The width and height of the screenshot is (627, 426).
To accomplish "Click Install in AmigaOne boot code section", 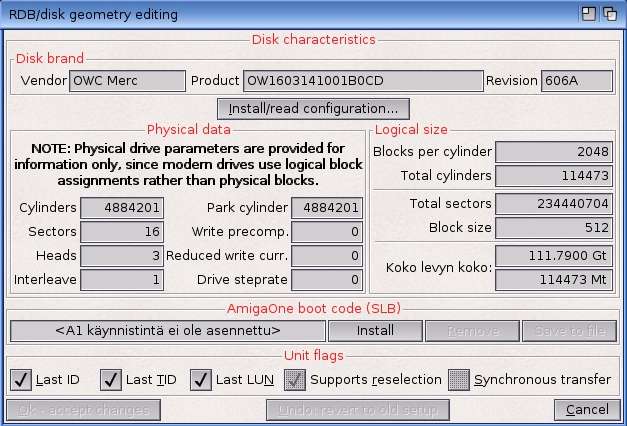I will (375, 331).
